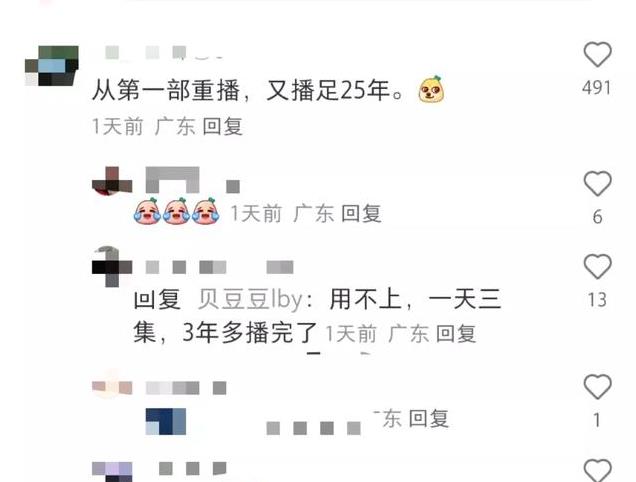Open the top commenter's pixelated avatar
This screenshot has width=636, height=482.
[52, 66]
